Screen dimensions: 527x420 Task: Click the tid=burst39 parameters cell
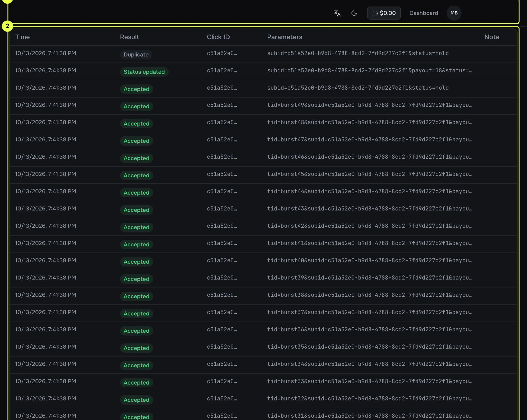pos(370,278)
